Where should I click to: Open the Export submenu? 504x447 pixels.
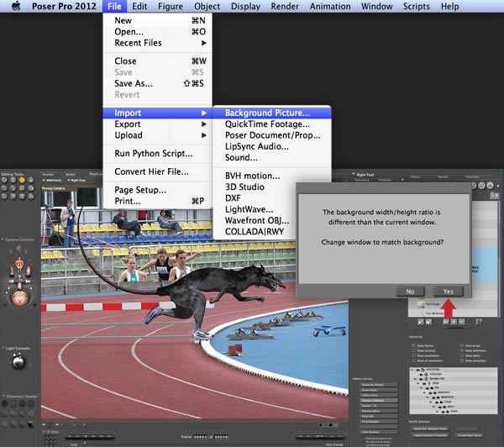158,124
